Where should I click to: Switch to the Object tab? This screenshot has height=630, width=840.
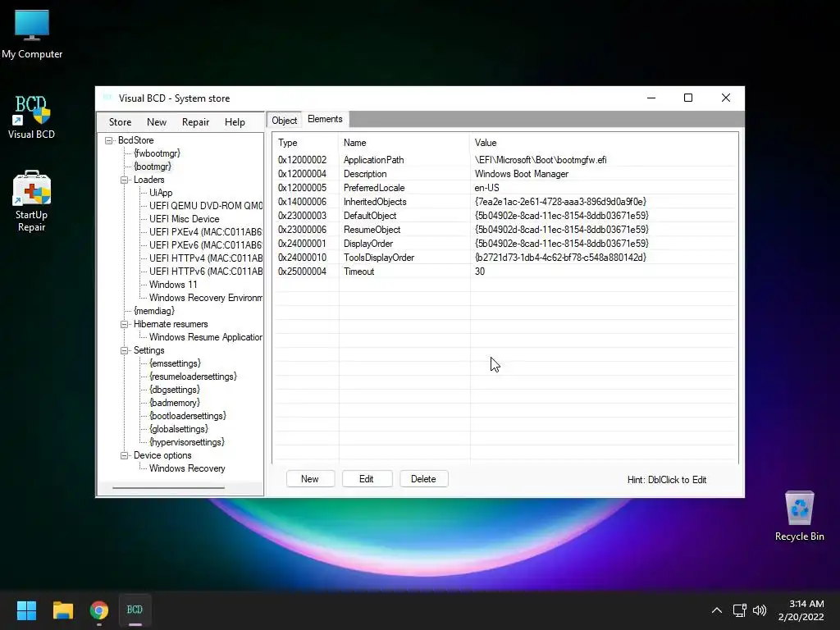(x=284, y=121)
